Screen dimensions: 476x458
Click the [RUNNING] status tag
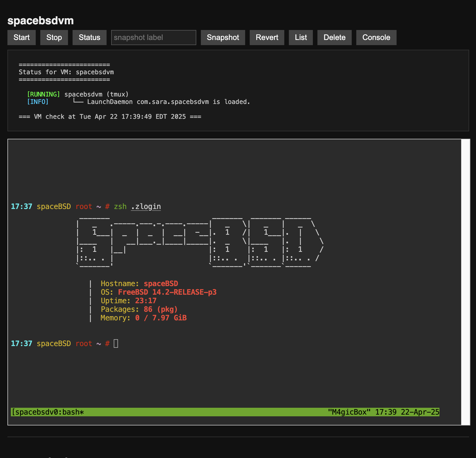click(x=43, y=94)
